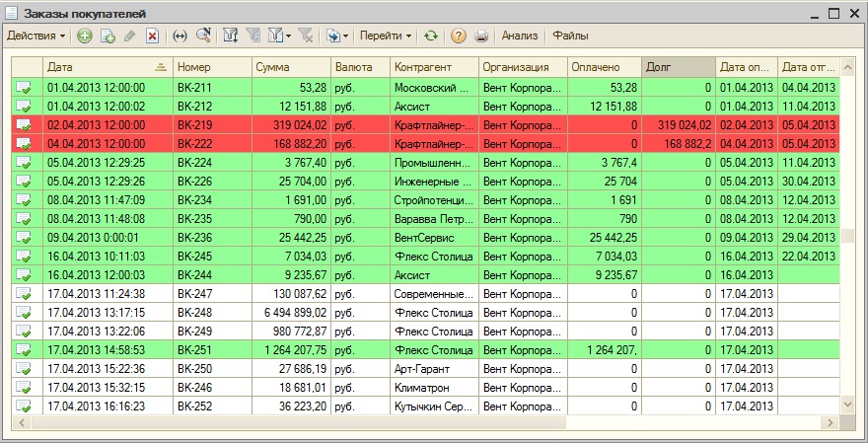Select the shipment date 30.04.2013 cell

tap(808, 182)
